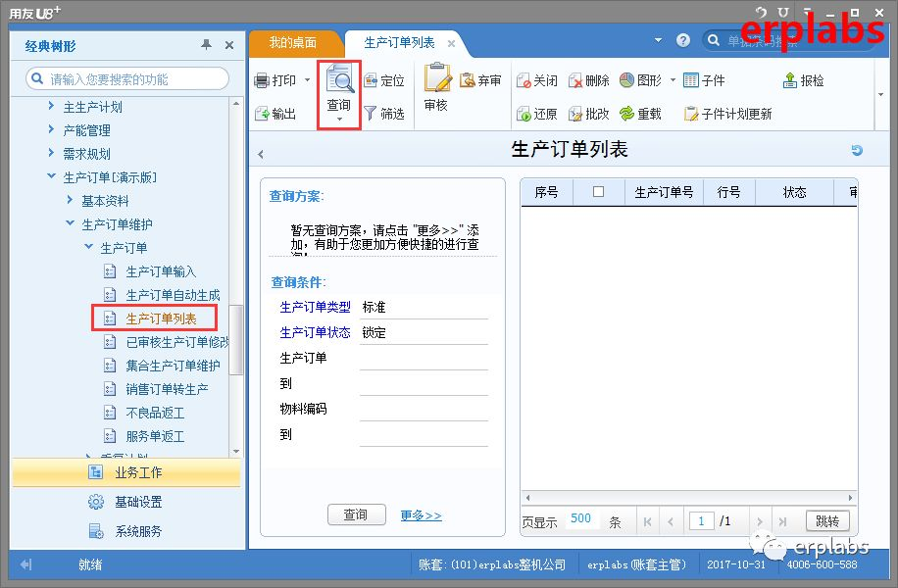The image size is (898, 588).
Task: Click the 审核 clipboard approve icon
Action: pyautogui.click(x=437, y=77)
